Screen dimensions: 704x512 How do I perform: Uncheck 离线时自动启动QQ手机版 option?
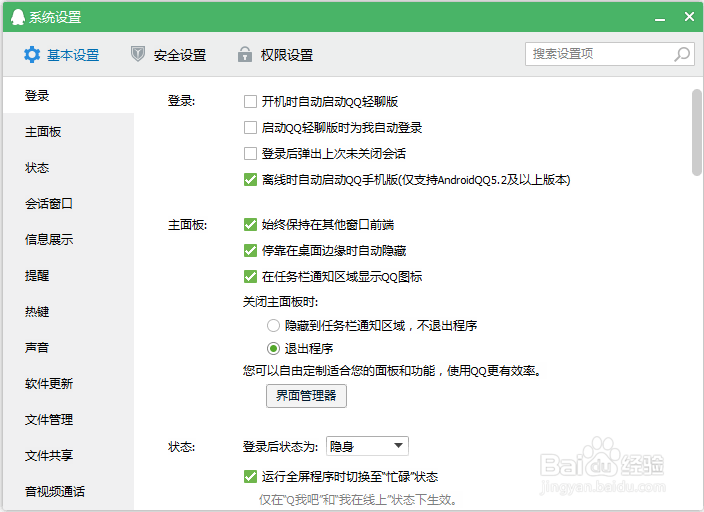[251, 180]
